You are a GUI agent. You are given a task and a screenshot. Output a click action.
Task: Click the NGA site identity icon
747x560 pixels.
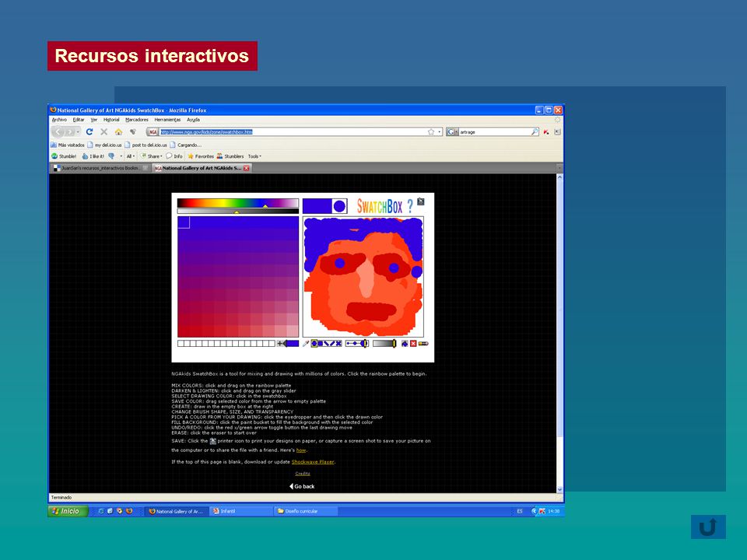153,132
